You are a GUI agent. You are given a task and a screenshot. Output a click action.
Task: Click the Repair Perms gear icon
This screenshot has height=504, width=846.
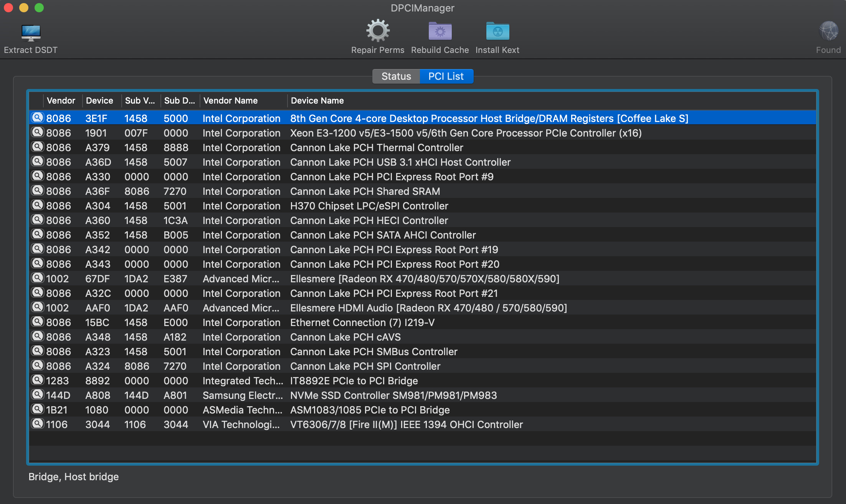point(378,31)
